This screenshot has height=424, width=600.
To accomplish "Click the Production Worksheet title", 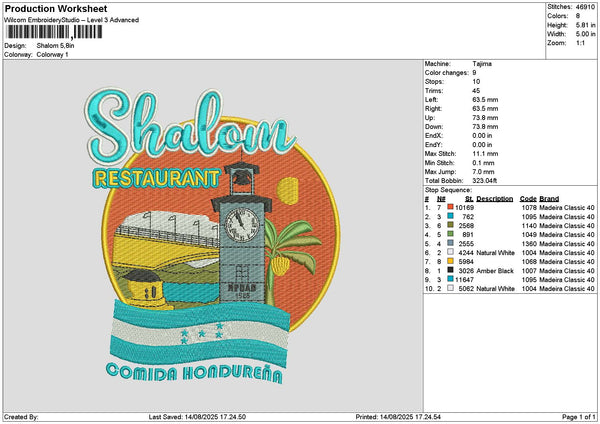I will (56, 8).
